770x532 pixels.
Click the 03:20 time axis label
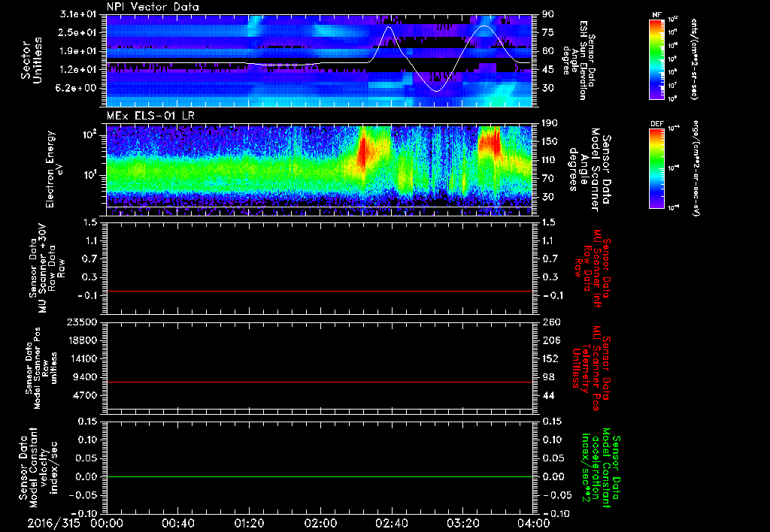462,523
